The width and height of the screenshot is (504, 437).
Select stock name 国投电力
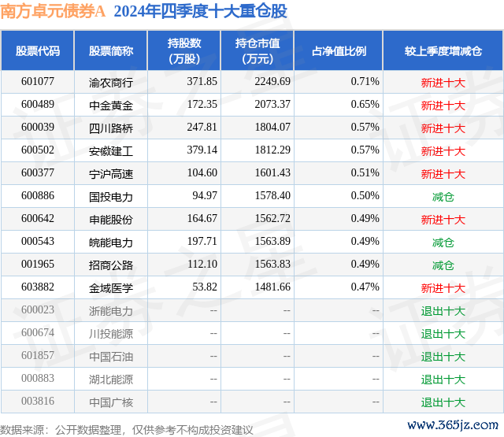(111, 197)
